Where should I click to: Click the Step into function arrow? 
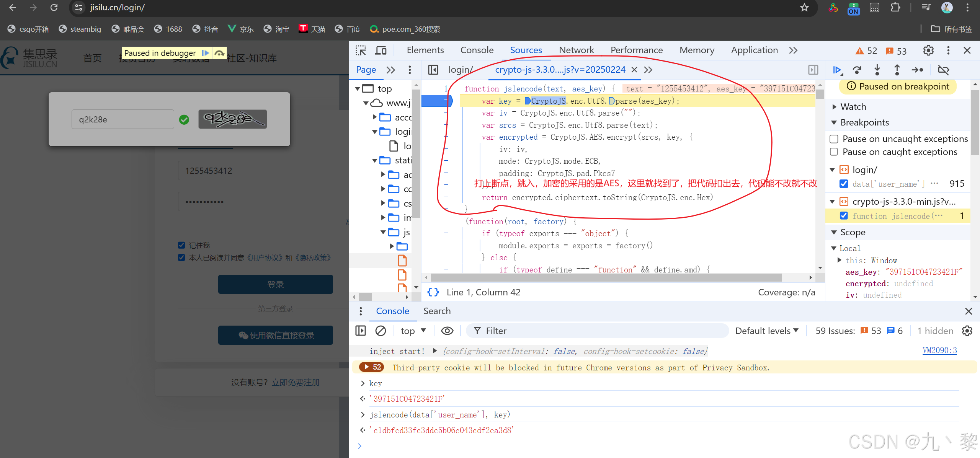pos(877,70)
